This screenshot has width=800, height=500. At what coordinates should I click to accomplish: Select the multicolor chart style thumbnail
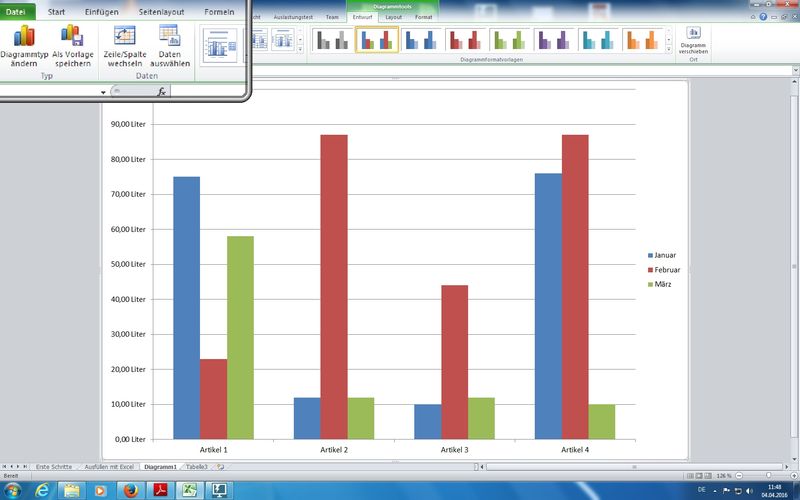point(377,40)
